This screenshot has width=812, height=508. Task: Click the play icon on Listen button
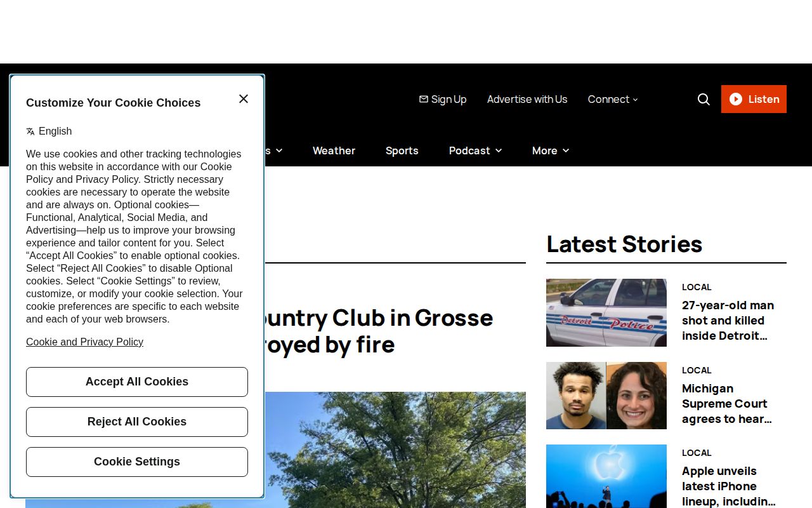(736, 99)
